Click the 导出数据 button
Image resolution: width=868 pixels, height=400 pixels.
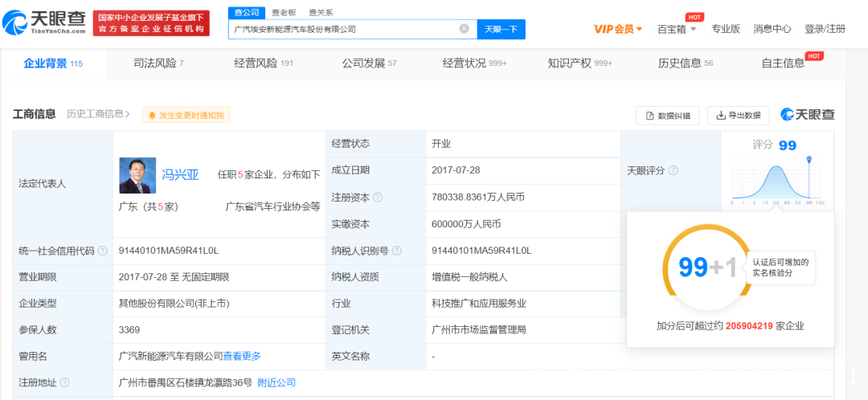(x=738, y=116)
